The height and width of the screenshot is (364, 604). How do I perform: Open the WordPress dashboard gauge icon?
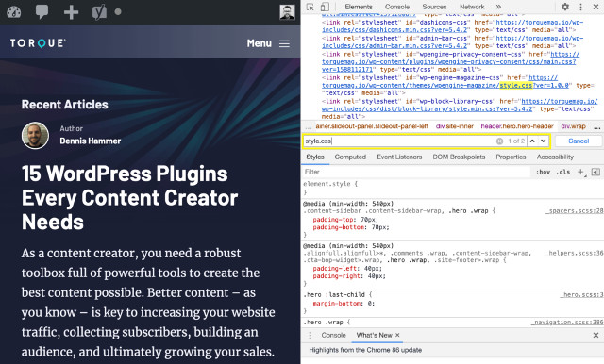pos(14,12)
